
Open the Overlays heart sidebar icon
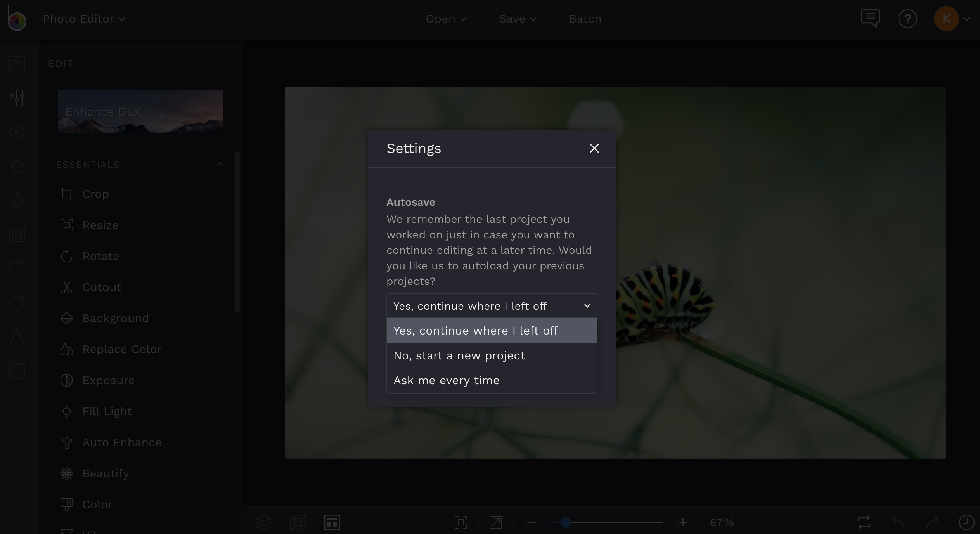17,269
